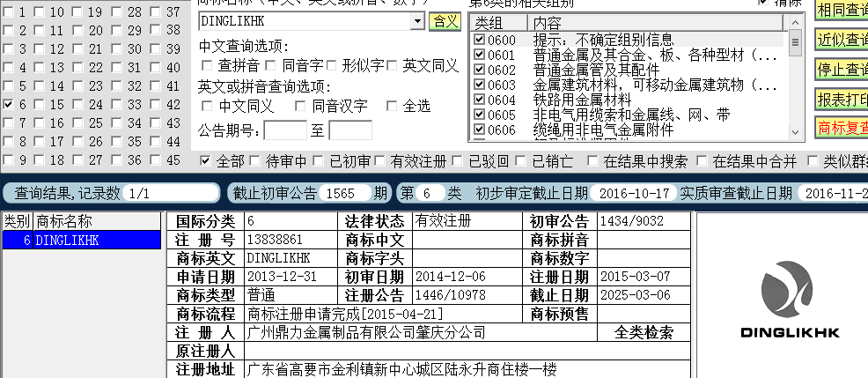Enable the 查拼音 option
This screenshot has width=868, height=378.
point(207,65)
